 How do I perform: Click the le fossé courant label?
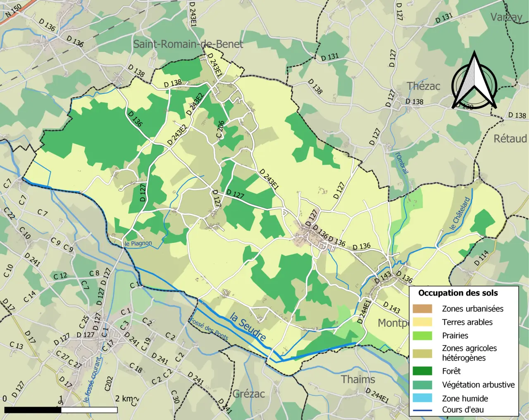tap(92, 380)
